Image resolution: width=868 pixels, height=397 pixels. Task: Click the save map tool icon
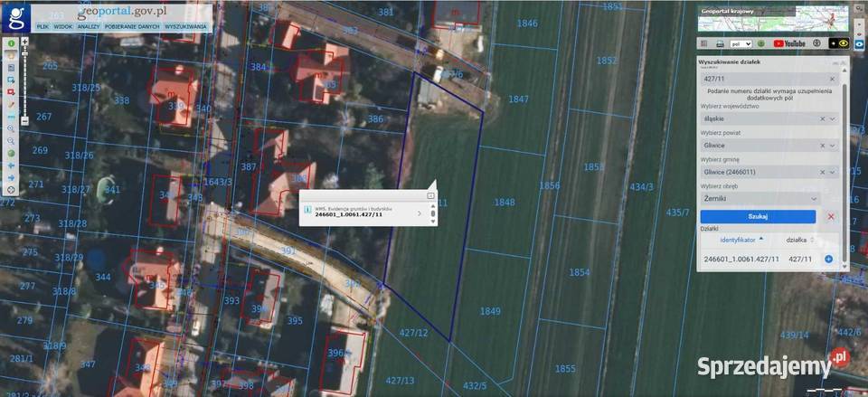pyautogui.click(x=11, y=67)
